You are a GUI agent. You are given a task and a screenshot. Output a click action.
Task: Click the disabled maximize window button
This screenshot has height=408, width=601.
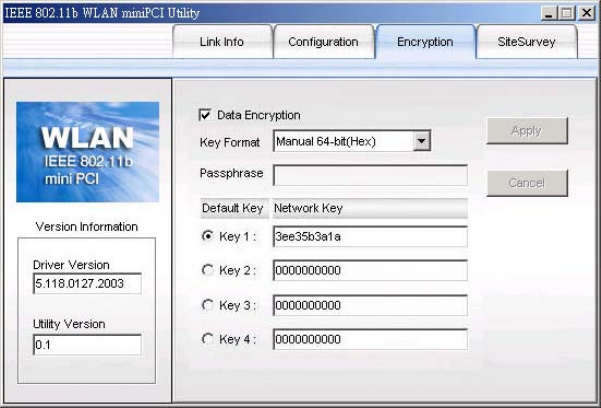tap(567, 13)
